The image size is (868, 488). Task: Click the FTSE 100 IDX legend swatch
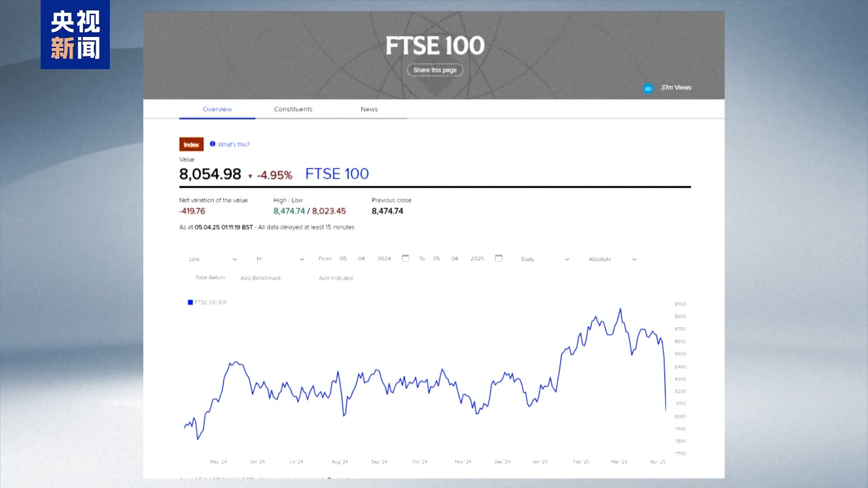point(190,302)
